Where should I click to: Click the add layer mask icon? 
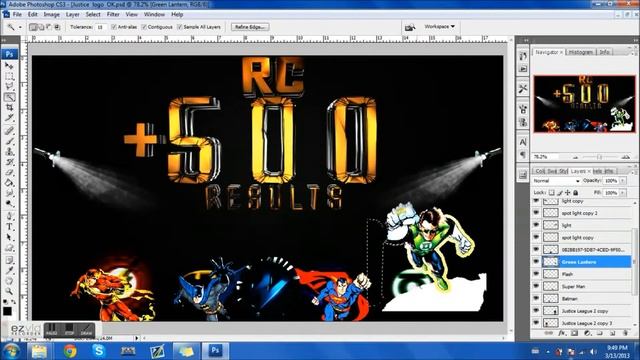coord(574,333)
